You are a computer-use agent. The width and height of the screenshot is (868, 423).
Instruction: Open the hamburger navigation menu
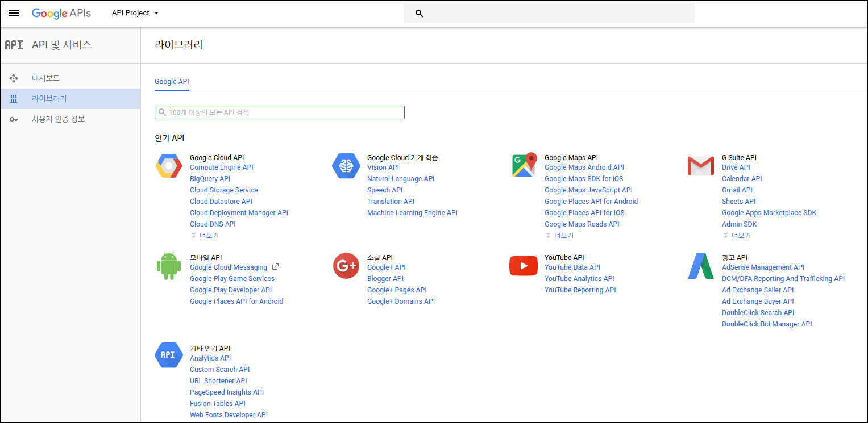(x=14, y=13)
